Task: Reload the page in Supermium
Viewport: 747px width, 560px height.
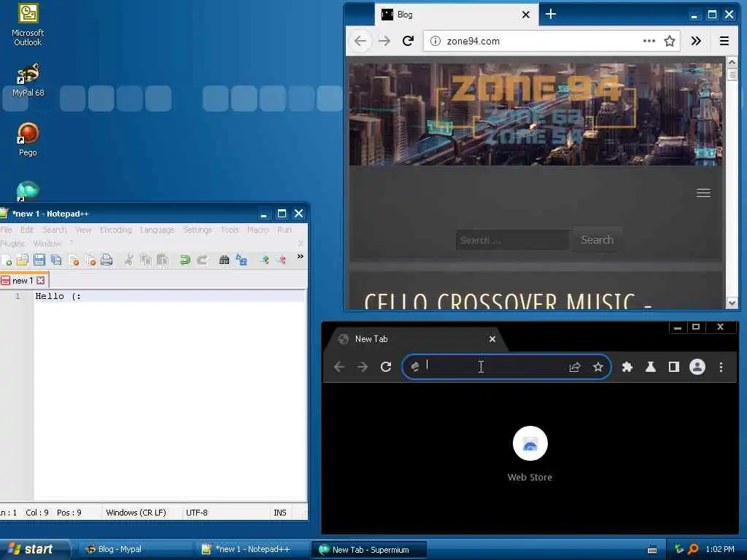Action: [386, 367]
